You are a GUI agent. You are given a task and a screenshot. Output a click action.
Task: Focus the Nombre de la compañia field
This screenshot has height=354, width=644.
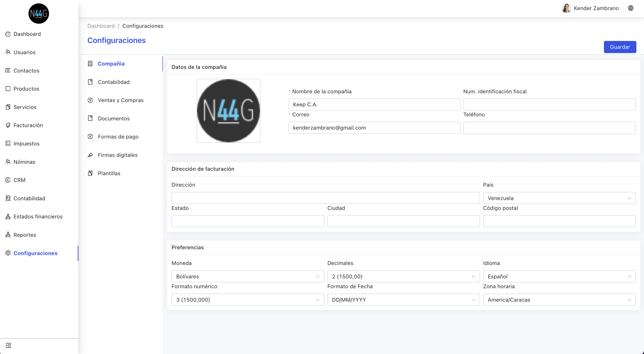point(374,104)
